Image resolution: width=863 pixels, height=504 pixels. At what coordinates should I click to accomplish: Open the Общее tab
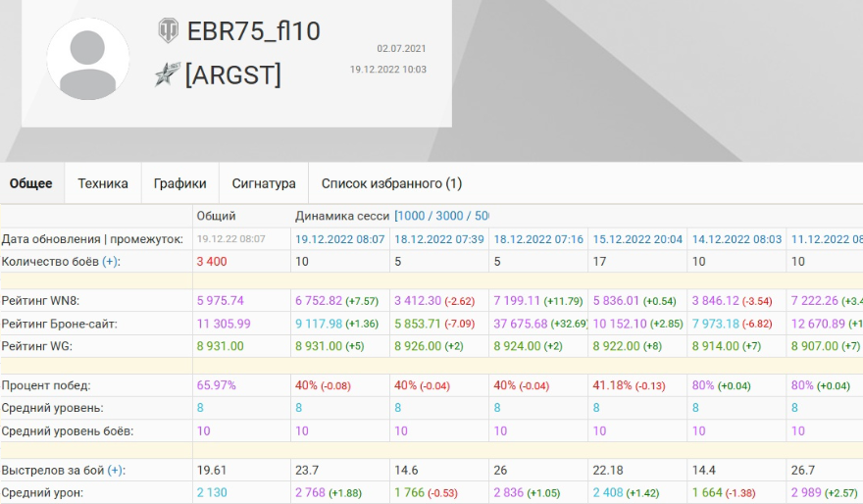[31, 183]
